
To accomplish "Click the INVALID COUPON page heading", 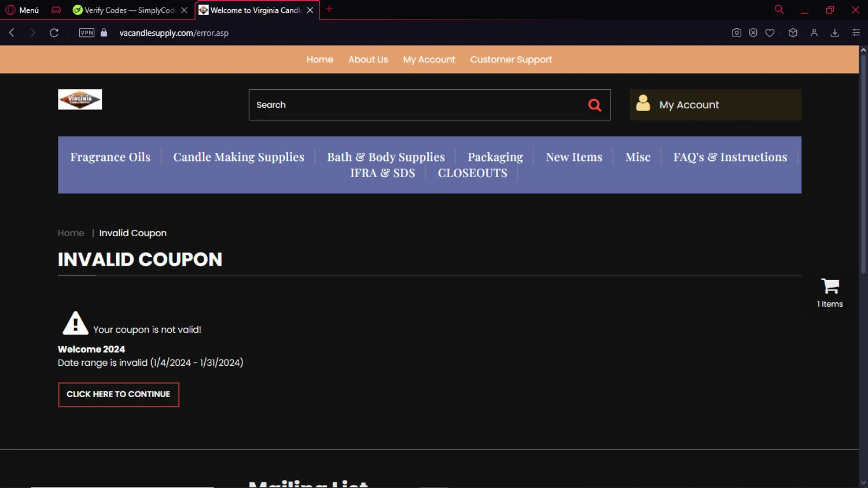I will [x=140, y=259].
